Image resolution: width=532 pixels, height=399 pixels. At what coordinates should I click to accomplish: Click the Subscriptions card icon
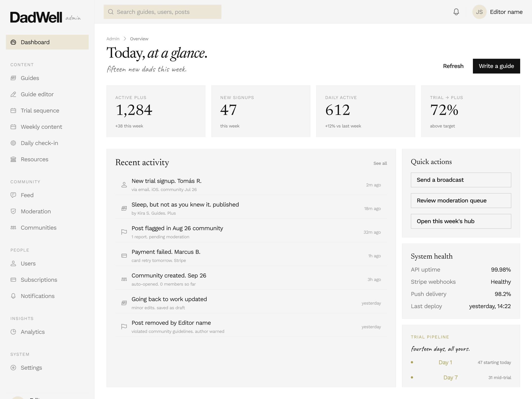point(13,280)
